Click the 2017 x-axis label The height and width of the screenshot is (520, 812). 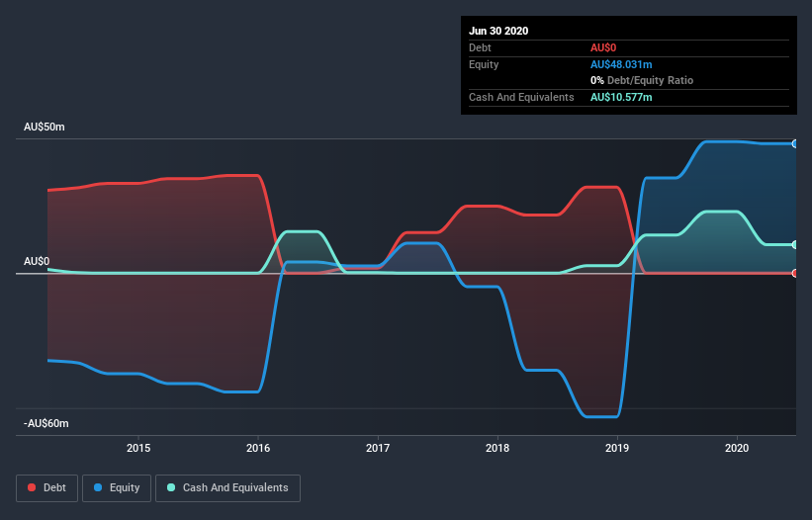(x=378, y=448)
